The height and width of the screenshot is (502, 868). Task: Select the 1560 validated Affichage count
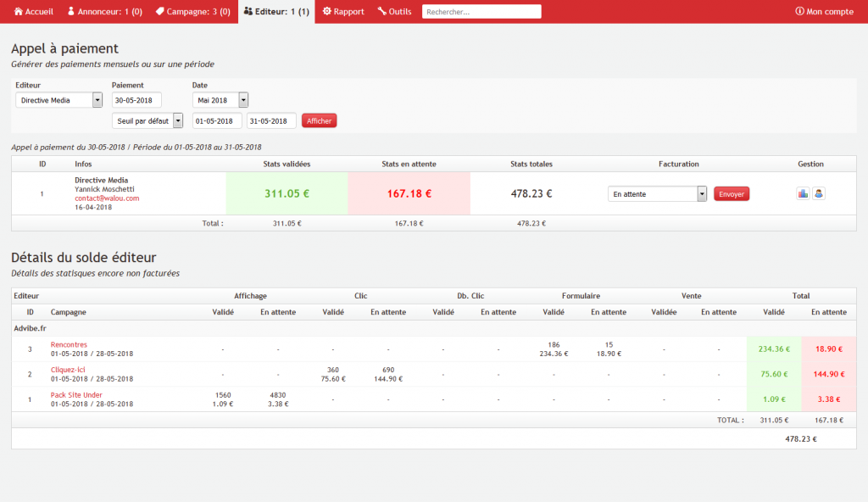[223, 395]
